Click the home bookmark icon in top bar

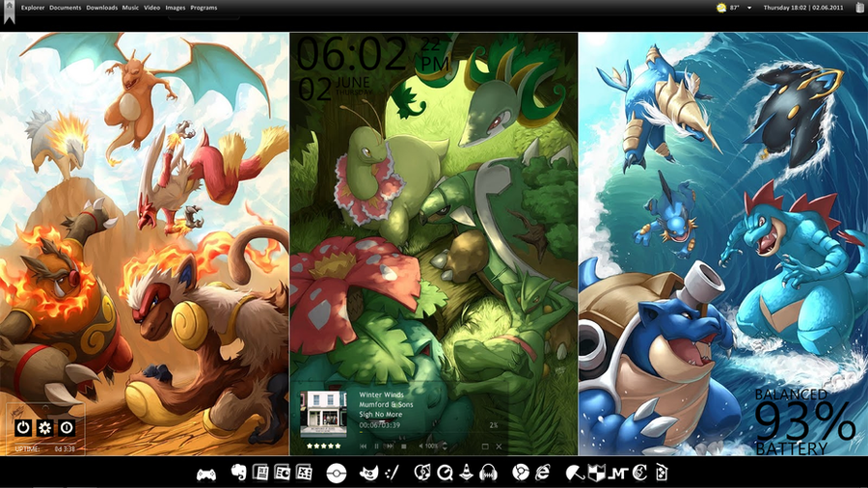point(9,12)
